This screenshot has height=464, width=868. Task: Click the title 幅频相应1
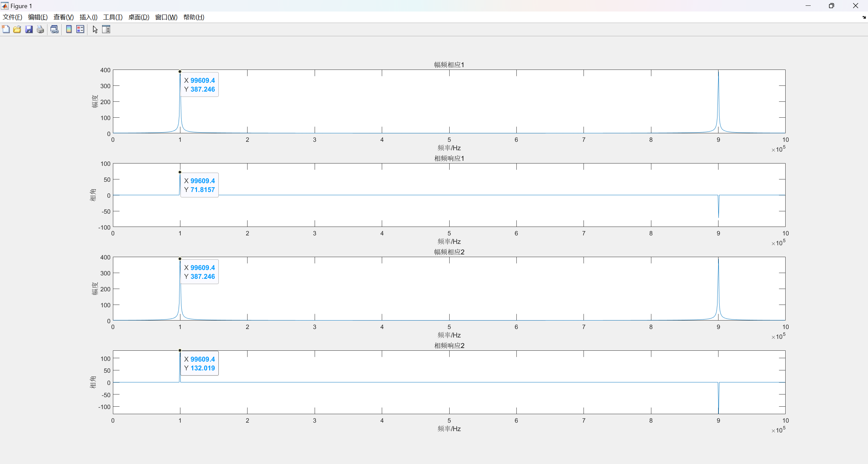449,65
